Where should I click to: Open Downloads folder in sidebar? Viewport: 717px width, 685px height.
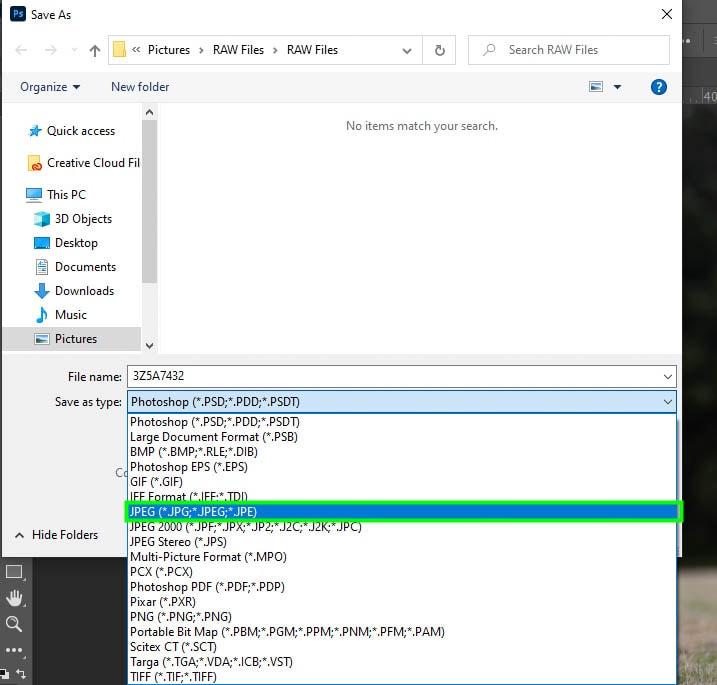75,291
